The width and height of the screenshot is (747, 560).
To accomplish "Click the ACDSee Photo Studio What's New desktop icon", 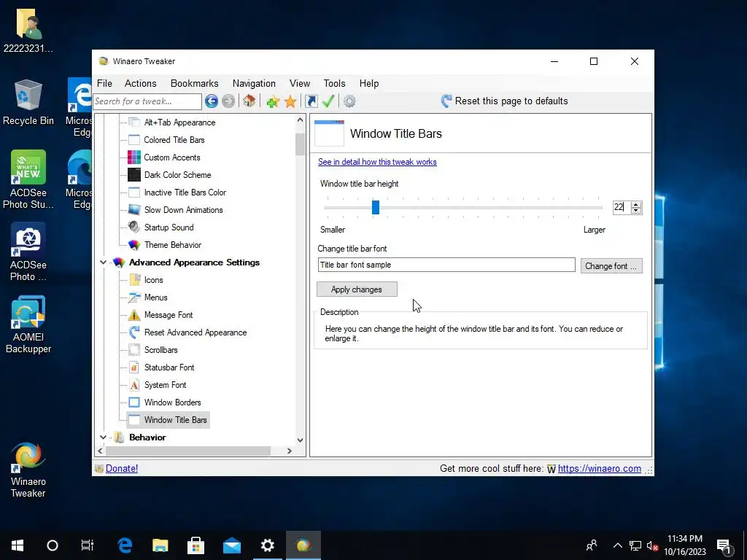I will 28,179.
